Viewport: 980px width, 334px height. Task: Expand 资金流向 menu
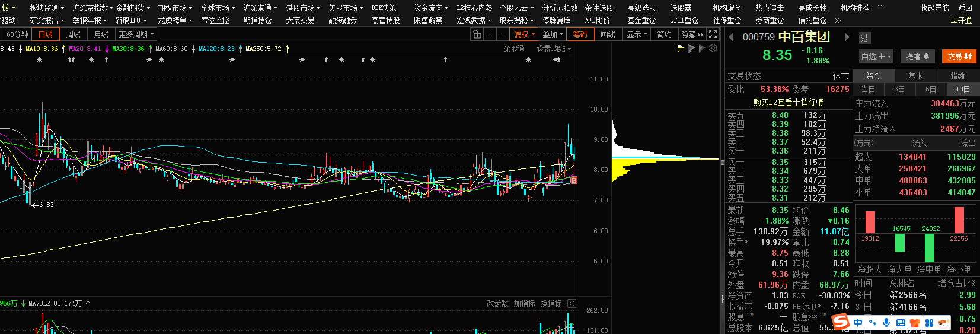coord(431,8)
